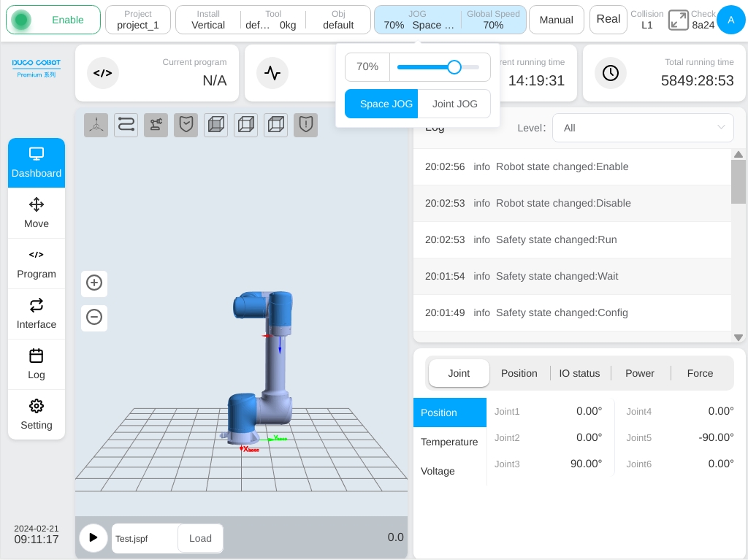Switch to the Position tab
The height and width of the screenshot is (560, 748).
point(519,374)
